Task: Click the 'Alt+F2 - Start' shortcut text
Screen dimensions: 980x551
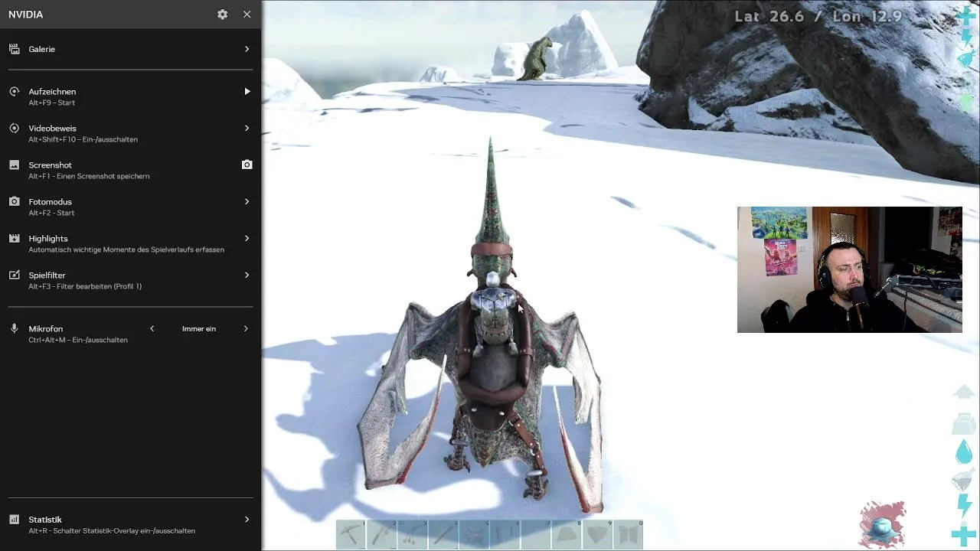Action: point(51,213)
